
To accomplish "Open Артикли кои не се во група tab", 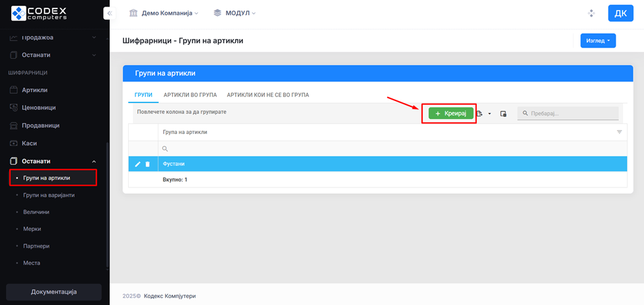I will click(x=268, y=94).
